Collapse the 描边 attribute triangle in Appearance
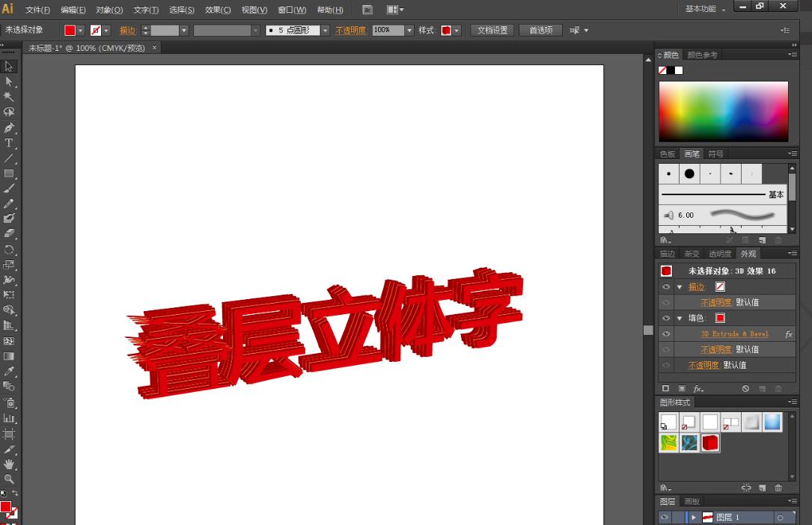 (x=680, y=287)
